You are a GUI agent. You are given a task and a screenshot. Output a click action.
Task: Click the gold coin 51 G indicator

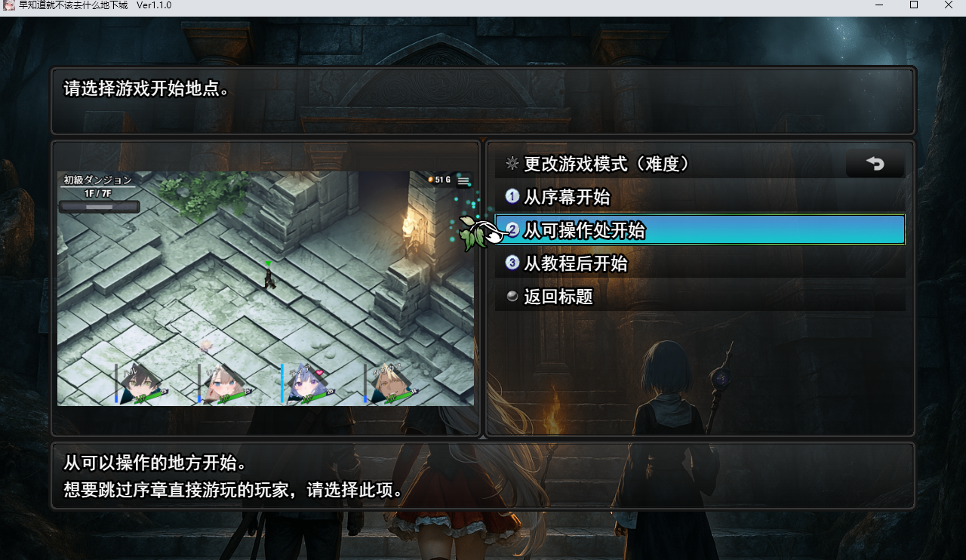439,180
